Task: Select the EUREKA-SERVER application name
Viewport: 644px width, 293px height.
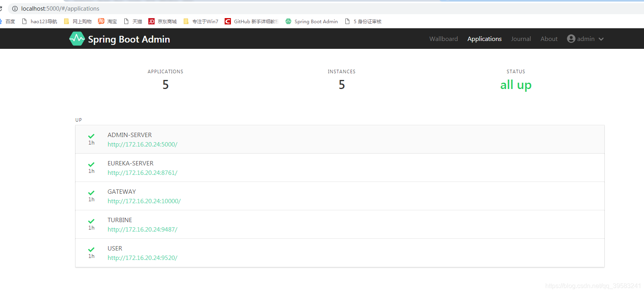Action: (x=131, y=163)
